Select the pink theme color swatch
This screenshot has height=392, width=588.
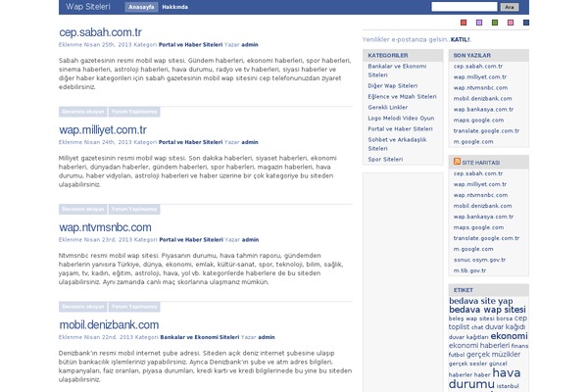point(511,23)
